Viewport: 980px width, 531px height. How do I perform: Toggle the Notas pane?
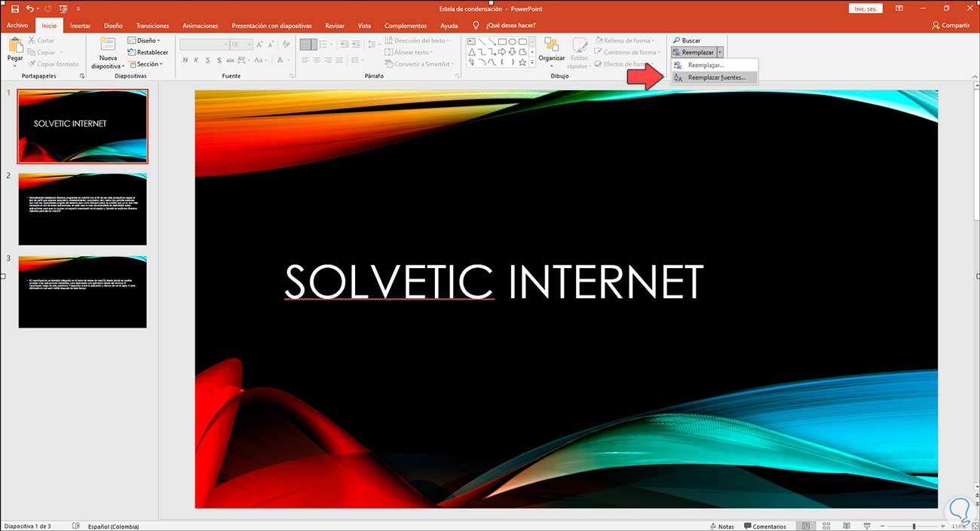click(x=721, y=526)
